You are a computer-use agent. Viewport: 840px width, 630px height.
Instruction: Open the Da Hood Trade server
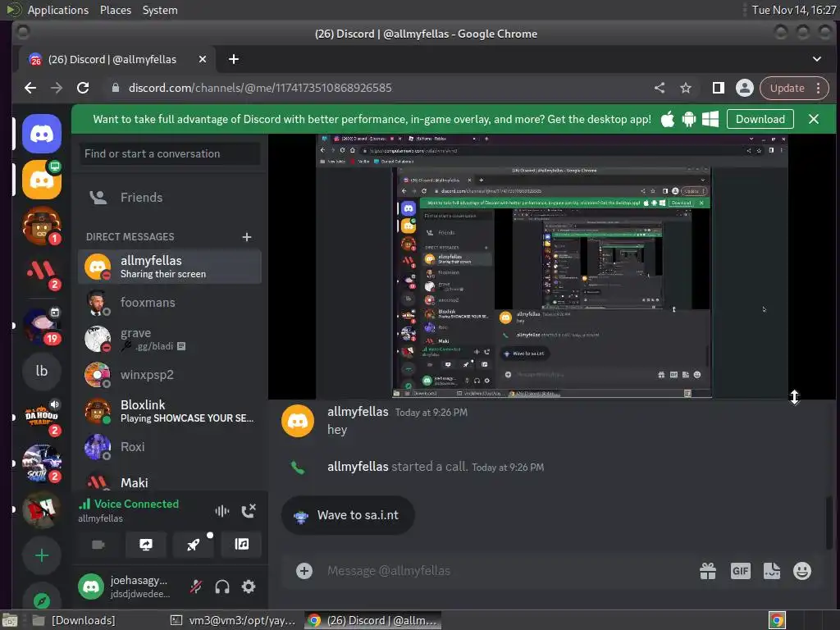point(42,417)
